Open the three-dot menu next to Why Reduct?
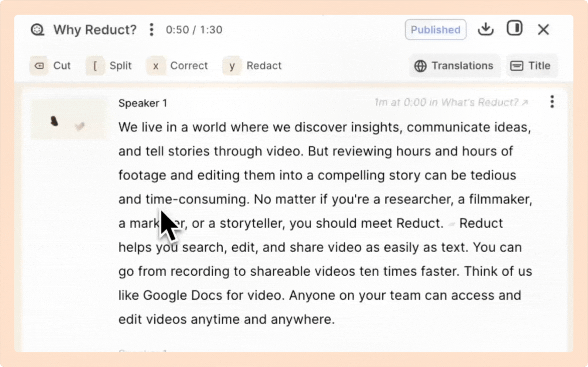588x367 pixels. (152, 30)
